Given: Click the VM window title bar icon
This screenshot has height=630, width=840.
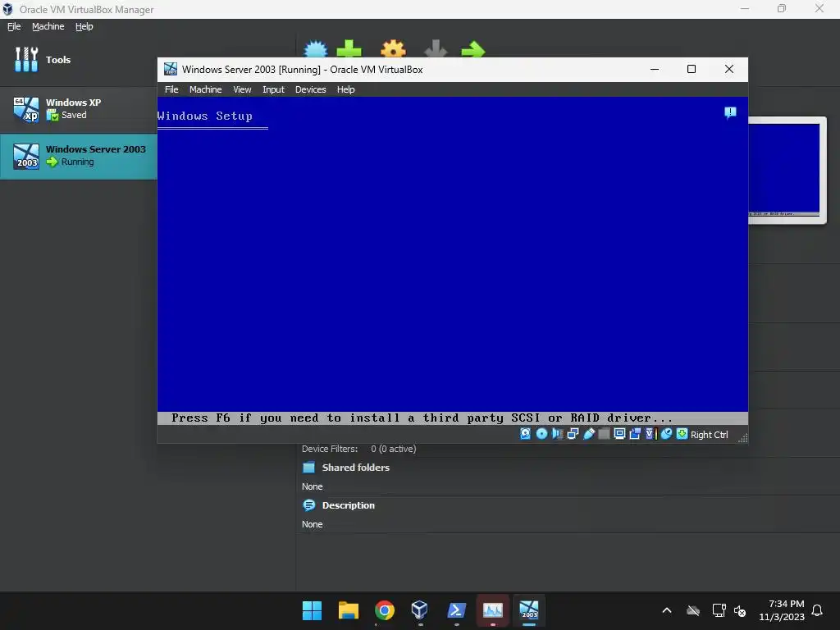Looking at the screenshot, I should click(171, 69).
